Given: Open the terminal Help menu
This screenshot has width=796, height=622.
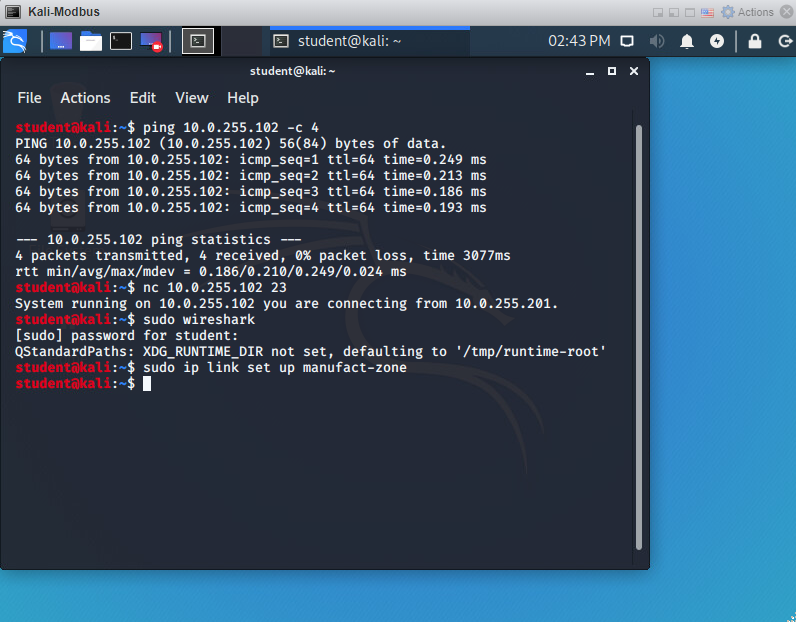Looking at the screenshot, I should [x=243, y=98].
